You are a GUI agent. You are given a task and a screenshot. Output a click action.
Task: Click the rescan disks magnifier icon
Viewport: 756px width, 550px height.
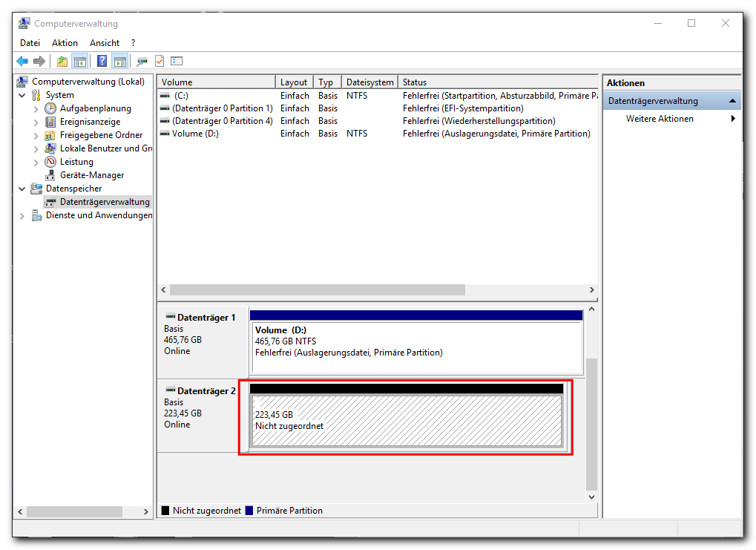point(142,62)
